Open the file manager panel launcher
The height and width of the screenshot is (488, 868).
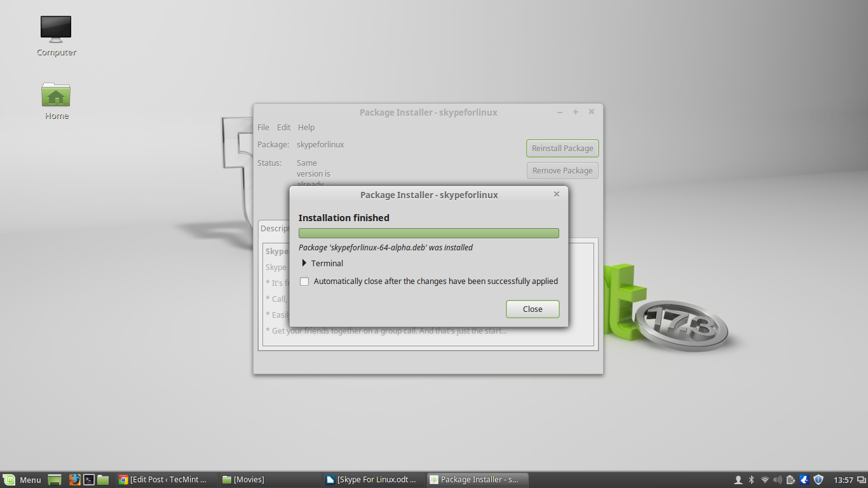(104, 480)
